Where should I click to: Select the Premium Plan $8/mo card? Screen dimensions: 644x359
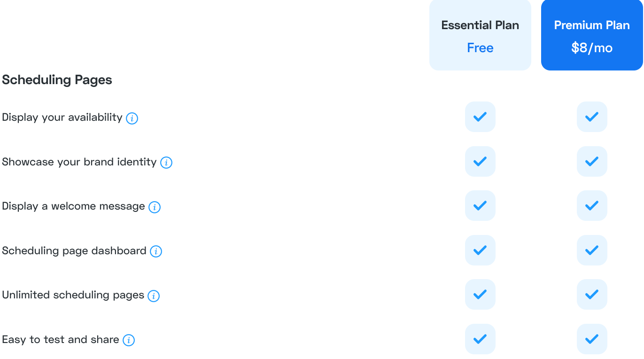pos(592,35)
